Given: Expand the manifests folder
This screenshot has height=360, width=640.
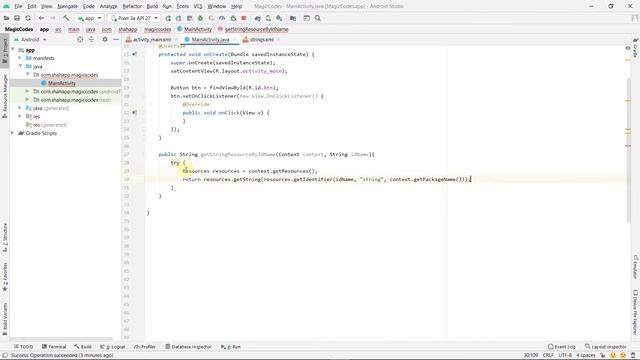Looking at the screenshot, I should point(20,58).
